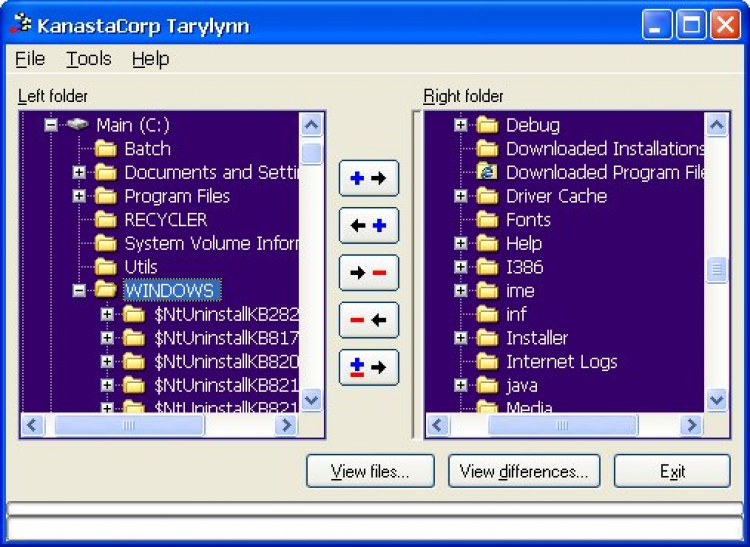Click the Fonts folder icon
Screen dimensions: 750x547
(x=487, y=219)
